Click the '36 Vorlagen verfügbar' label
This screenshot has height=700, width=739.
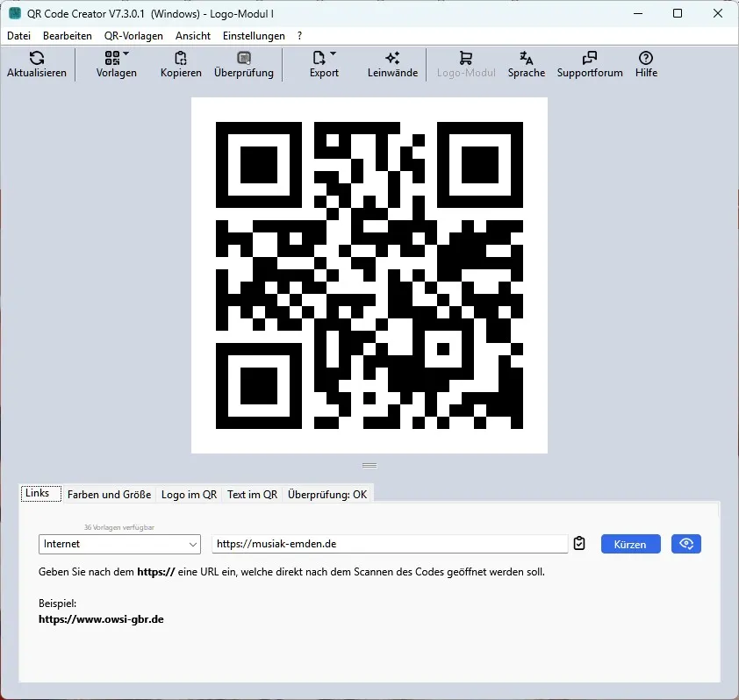coord(119,527)
